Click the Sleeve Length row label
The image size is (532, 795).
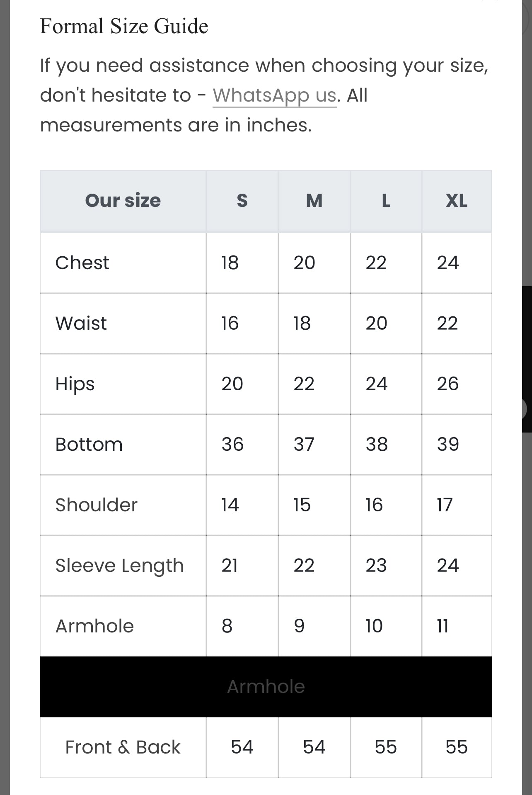coord(120,565)
